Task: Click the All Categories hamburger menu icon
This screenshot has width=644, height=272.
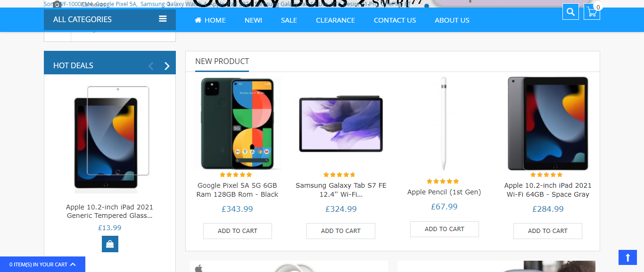Action: click(163, 19)
